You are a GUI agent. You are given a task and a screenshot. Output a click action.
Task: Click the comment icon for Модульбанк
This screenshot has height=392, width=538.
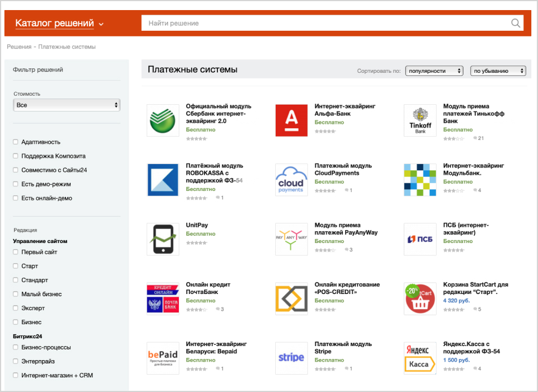[475, 190]
